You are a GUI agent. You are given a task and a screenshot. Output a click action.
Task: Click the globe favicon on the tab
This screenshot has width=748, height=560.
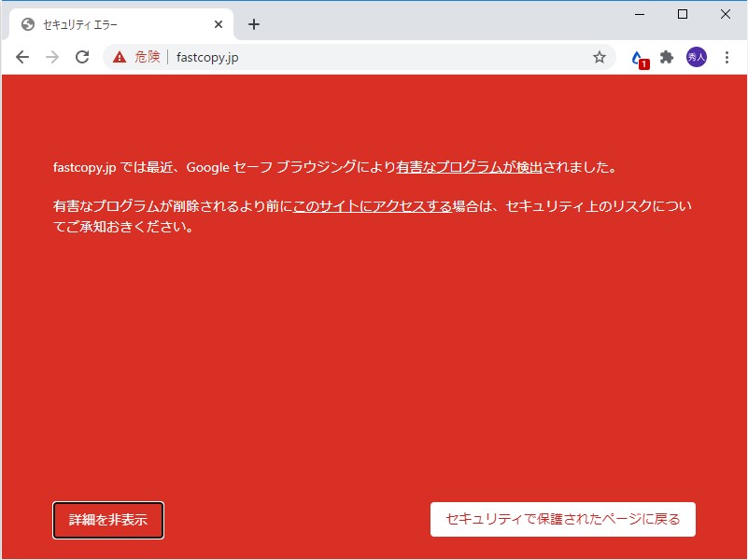click(28, 24)
